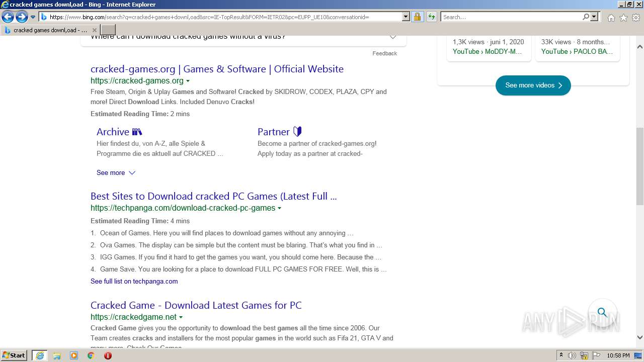Open the YouTube MoDDY-M video card
The width and height of the screenshot is (644, 362).
489,49
